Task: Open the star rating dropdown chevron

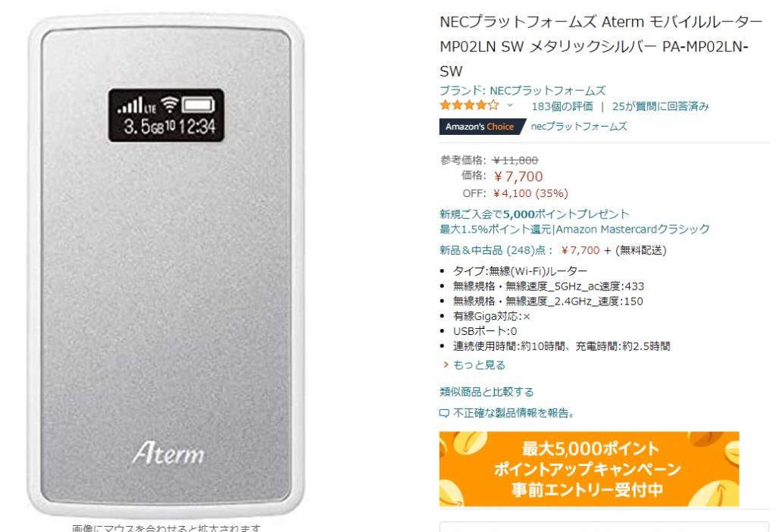Action: (x=510, y=105)
